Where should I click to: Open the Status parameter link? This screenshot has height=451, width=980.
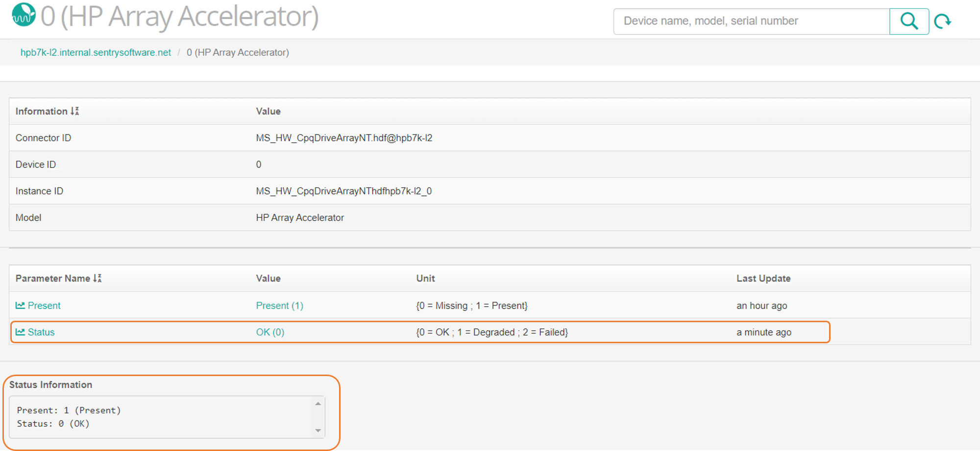click(x=41, y=332)
